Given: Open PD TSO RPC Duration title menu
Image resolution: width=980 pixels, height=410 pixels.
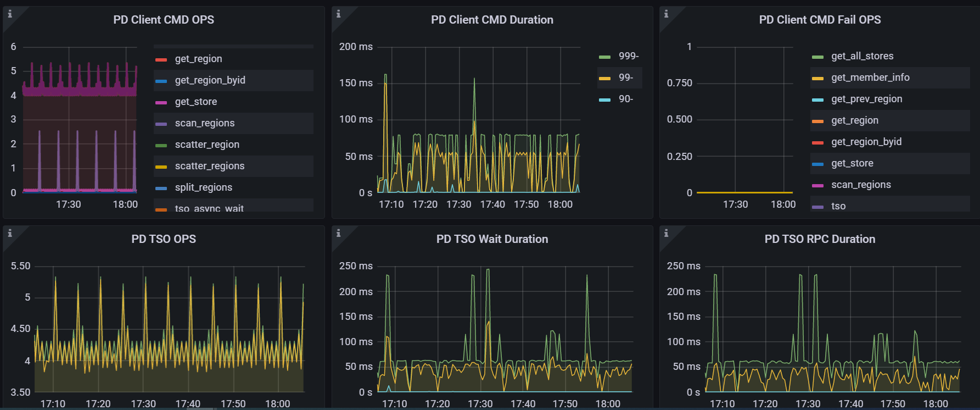Looking at the screenshot, I should tap(820, 239).
